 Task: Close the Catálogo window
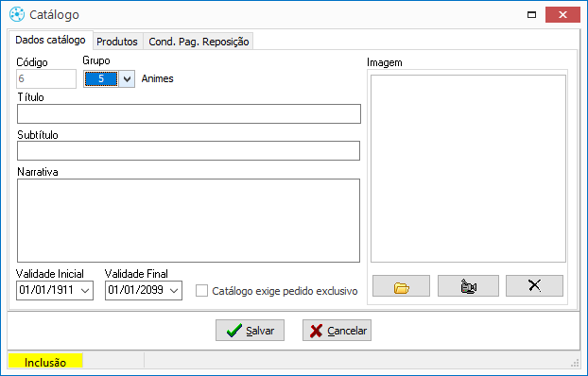(562, 14)
